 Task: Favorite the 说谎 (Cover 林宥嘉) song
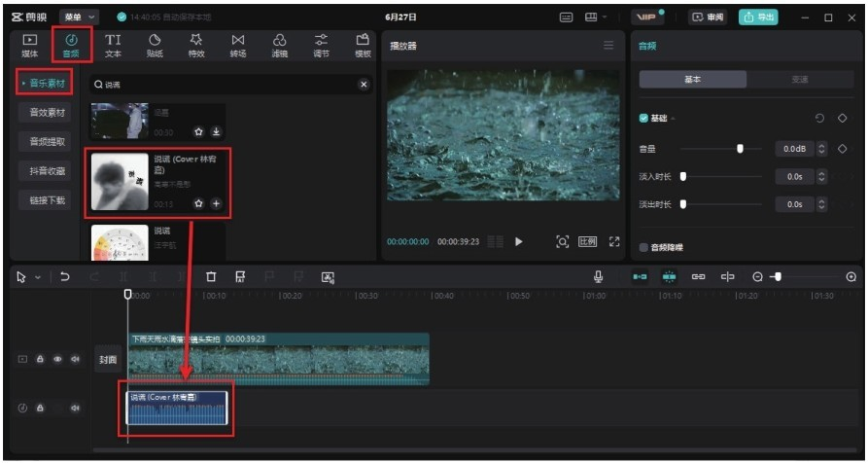click(198, 204)
